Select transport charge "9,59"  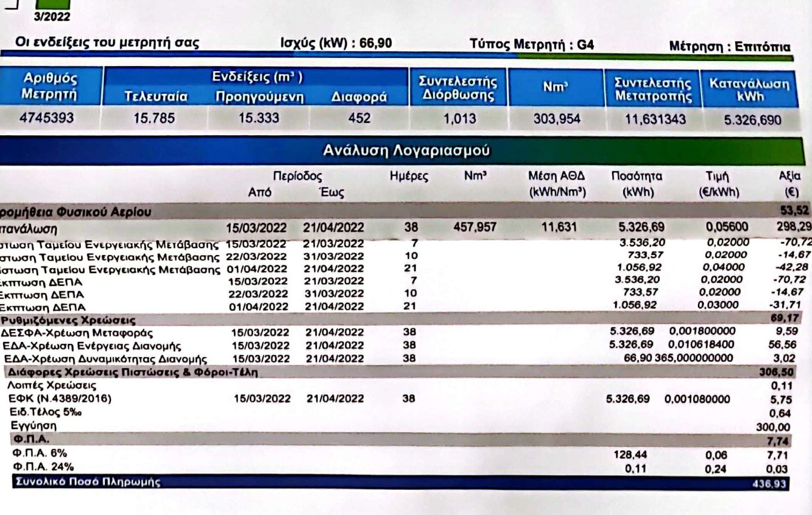click(x=787, y=331)
